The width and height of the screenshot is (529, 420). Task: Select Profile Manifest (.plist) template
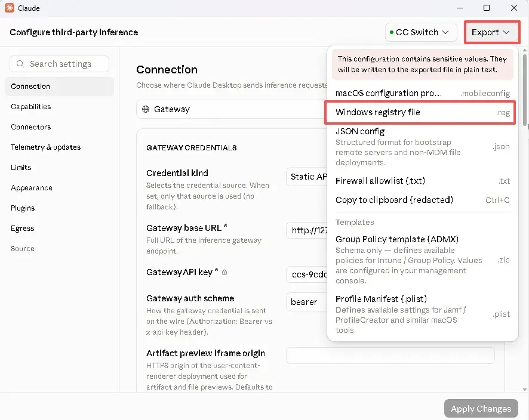coord(422,314)
